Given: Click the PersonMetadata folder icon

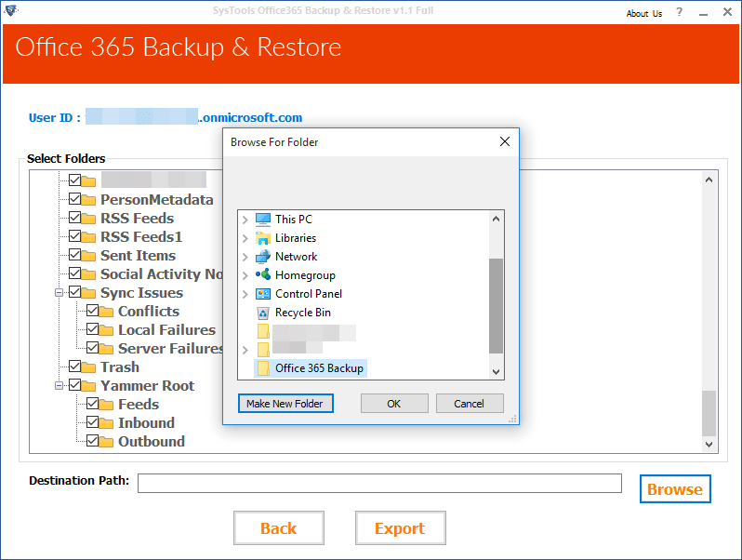Looking at the screenshot, I should 88,200.
